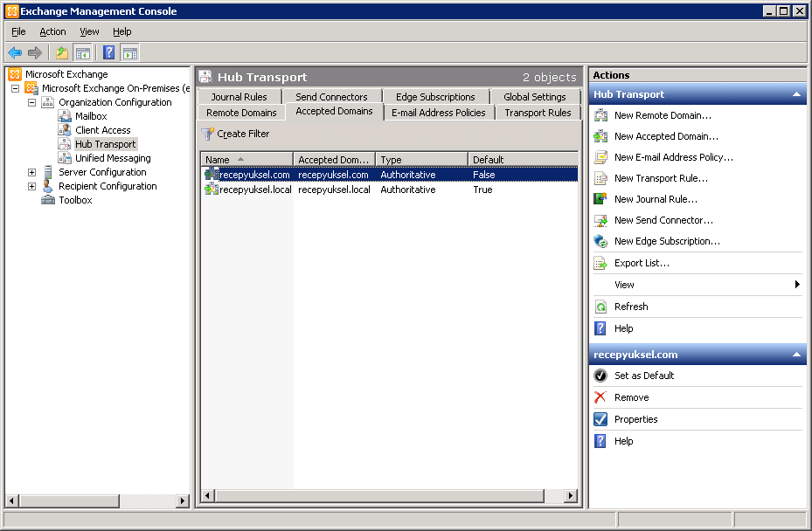
Task: Click the Set as Default checkmark icon
Action: click(600, 376)
